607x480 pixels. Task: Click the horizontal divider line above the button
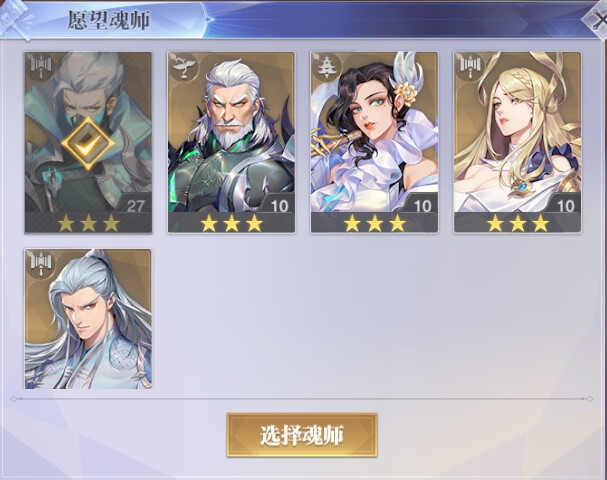pyautogui.click(x=302, y=398)
